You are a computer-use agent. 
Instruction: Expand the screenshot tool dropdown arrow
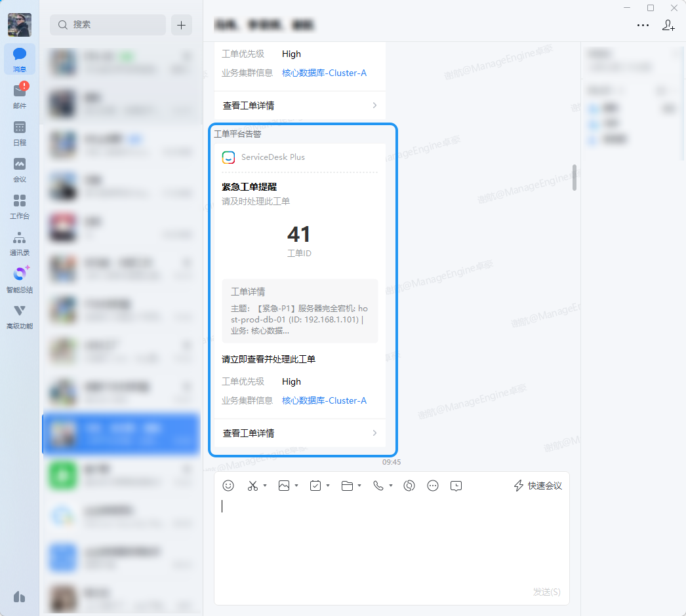tap(265, 486)
